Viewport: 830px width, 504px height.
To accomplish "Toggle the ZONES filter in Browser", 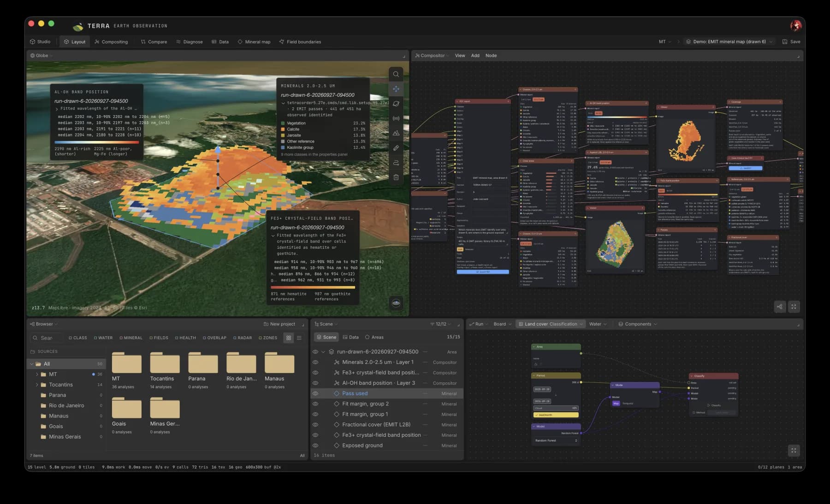I will tap(268, 338).
